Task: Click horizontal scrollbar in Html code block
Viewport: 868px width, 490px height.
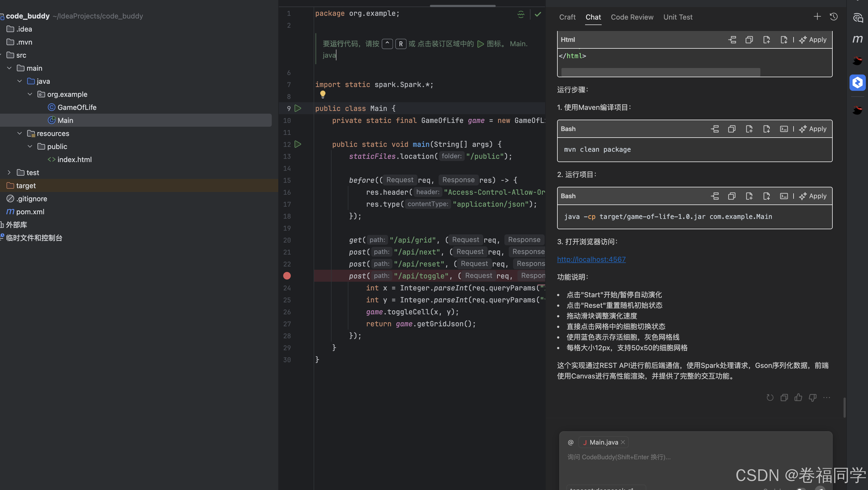Action: pos(660,72)
